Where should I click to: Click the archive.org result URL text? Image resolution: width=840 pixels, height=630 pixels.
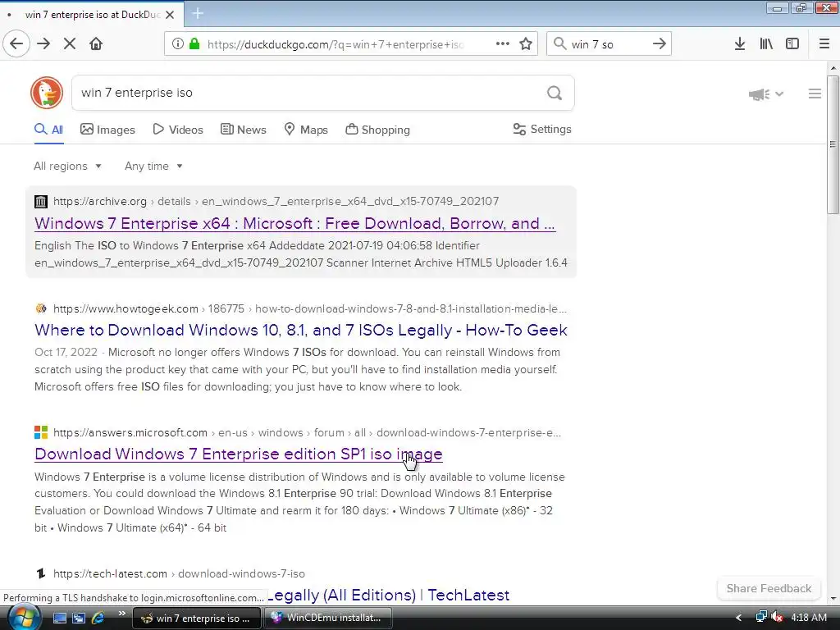click(x=276, y=202)
